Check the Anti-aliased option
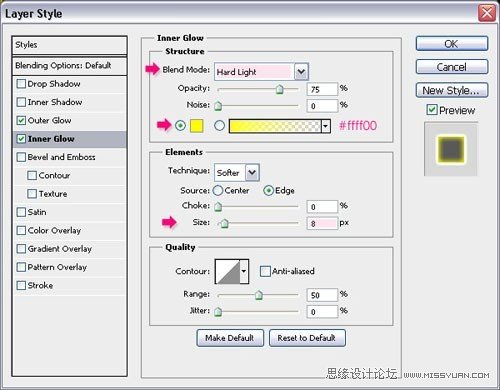 pos(265,271)
